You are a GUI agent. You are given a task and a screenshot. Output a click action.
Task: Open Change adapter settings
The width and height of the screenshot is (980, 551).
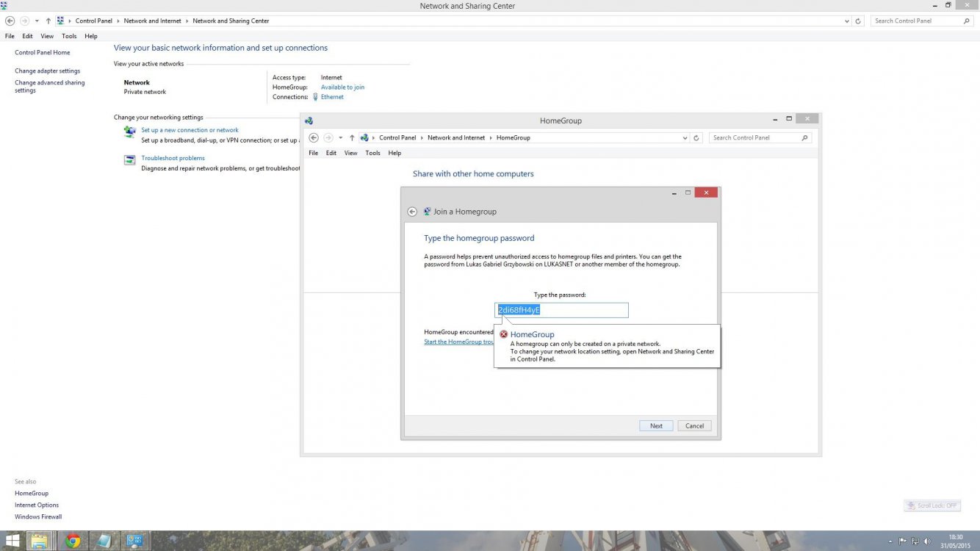47,71
